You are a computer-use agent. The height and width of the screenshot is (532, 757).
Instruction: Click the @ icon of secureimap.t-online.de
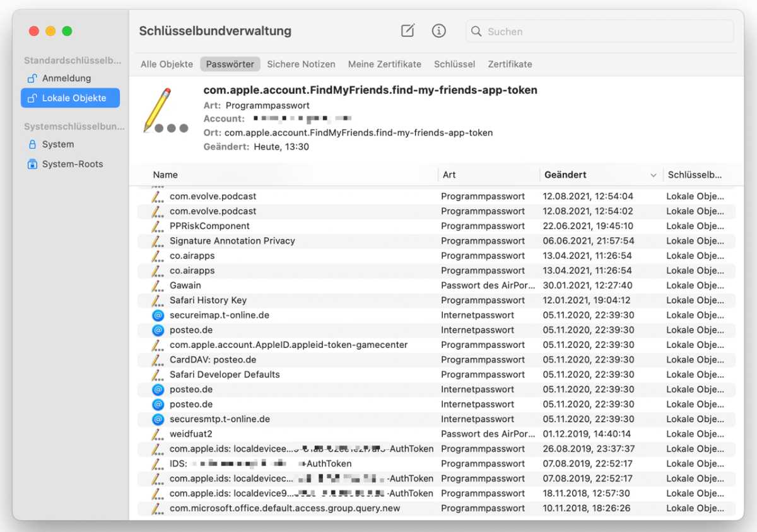coord(158,315)
